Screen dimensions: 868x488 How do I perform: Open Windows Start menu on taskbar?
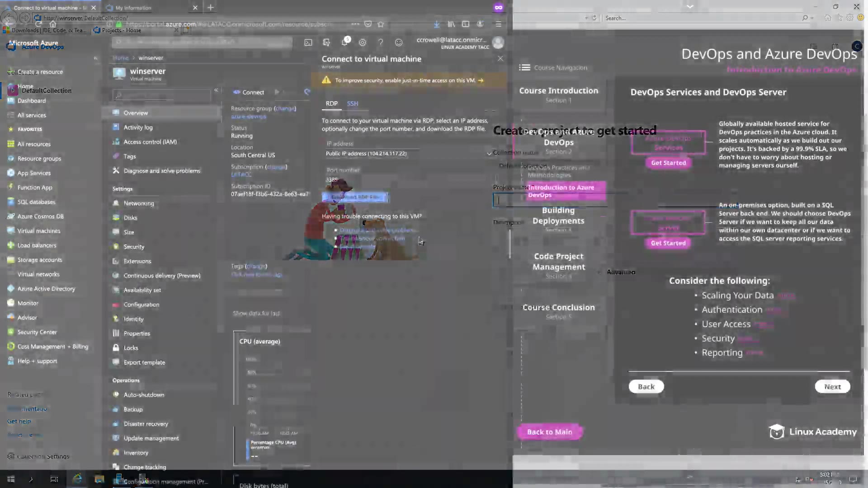pyautogui.click(x=11, y=479)
